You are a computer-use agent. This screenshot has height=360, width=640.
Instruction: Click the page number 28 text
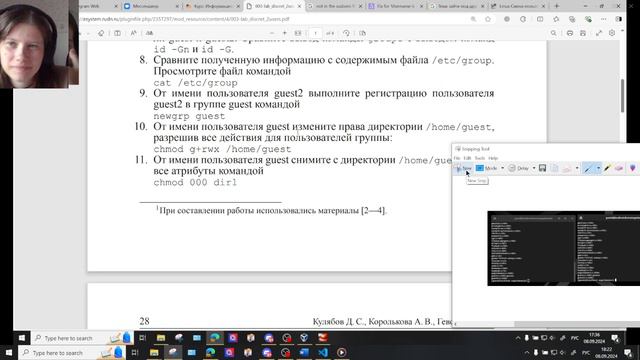pos(144,321)
